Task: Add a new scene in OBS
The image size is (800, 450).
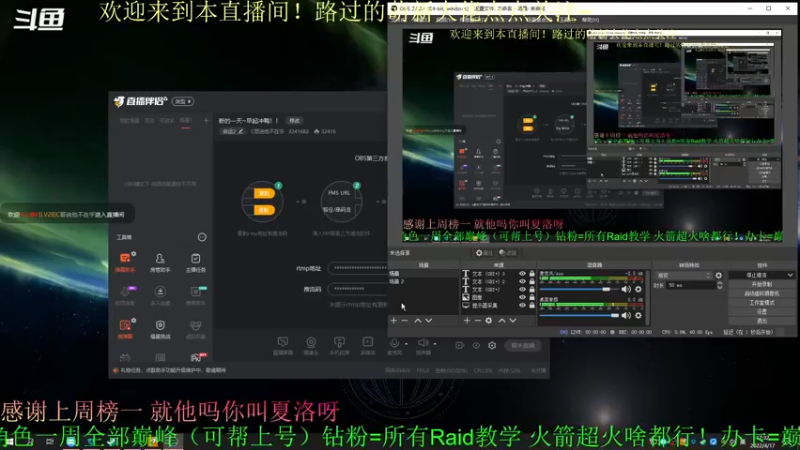Action: coord(393,321)
